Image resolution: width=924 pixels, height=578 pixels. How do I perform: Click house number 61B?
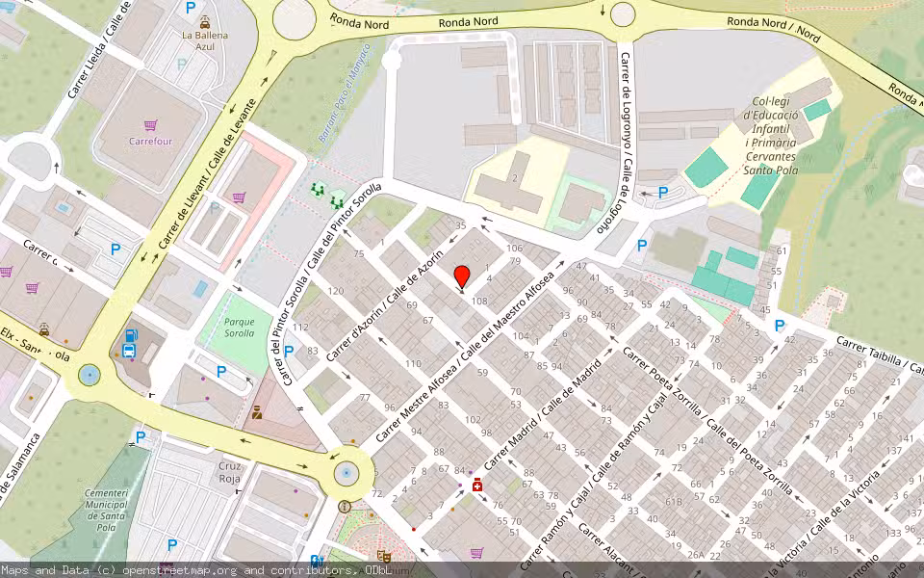(x=674, y=502)
